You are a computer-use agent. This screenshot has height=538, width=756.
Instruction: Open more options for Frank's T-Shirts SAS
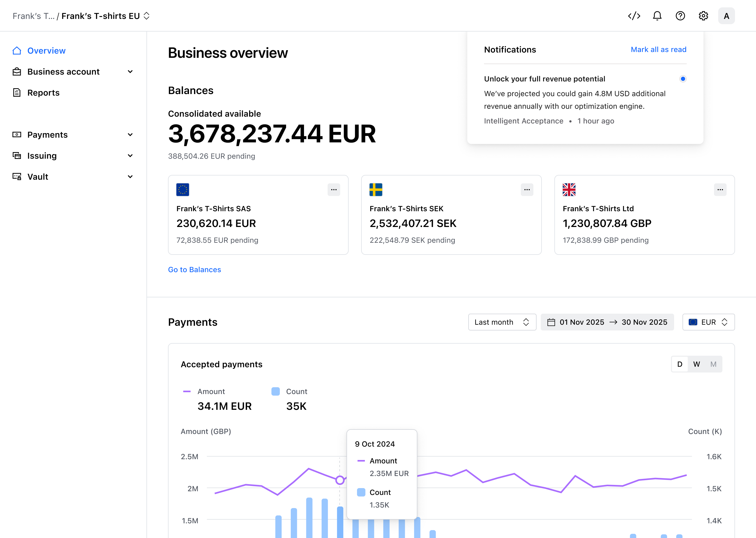coord(334,190)
